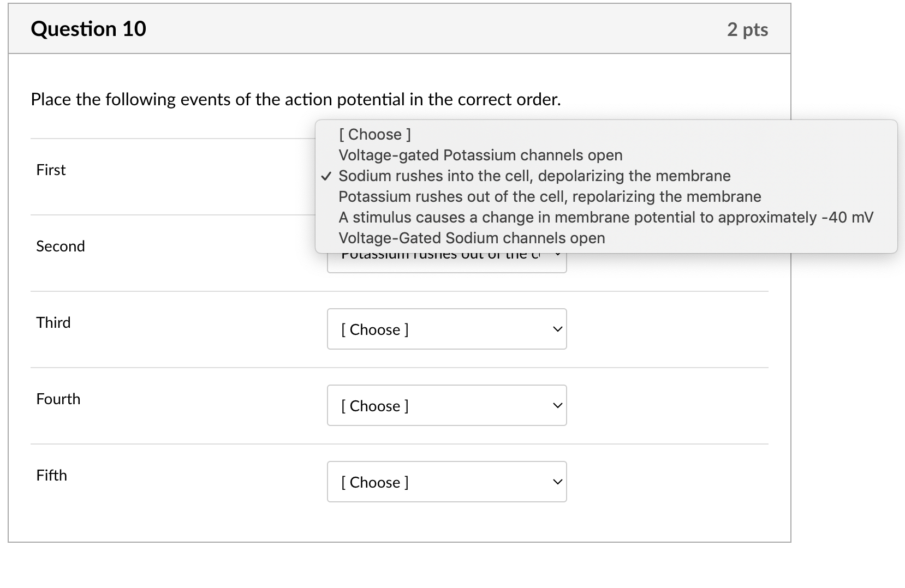
Task: Select 'Voltage-gated Potassium channels open' option
Action: click(480, 155)
